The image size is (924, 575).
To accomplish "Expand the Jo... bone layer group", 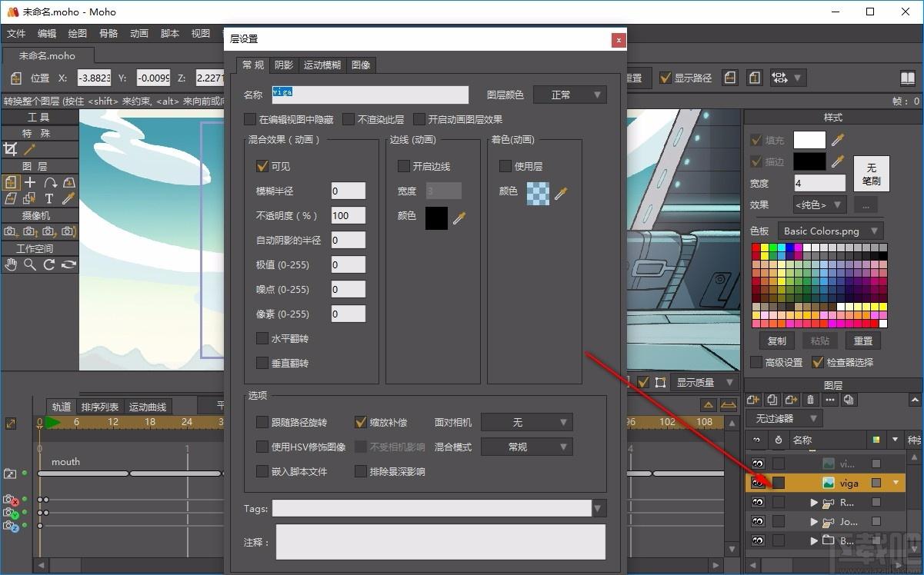I will click(x=814, y=522).
